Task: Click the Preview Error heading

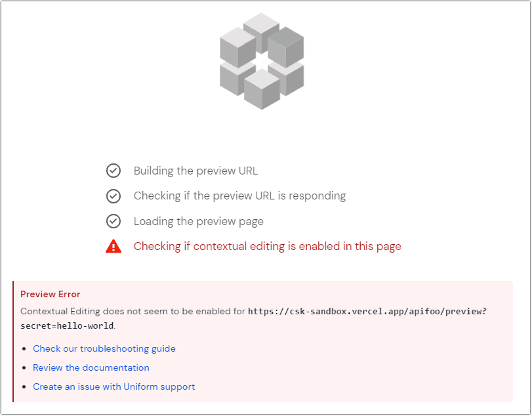Action: (51, 294)
